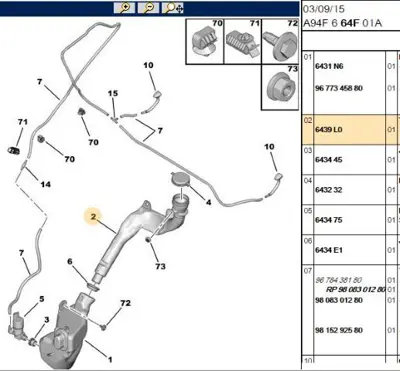Open thumbnail of clip part 70
The image size is (400, 371).
[x=204, y=41]
